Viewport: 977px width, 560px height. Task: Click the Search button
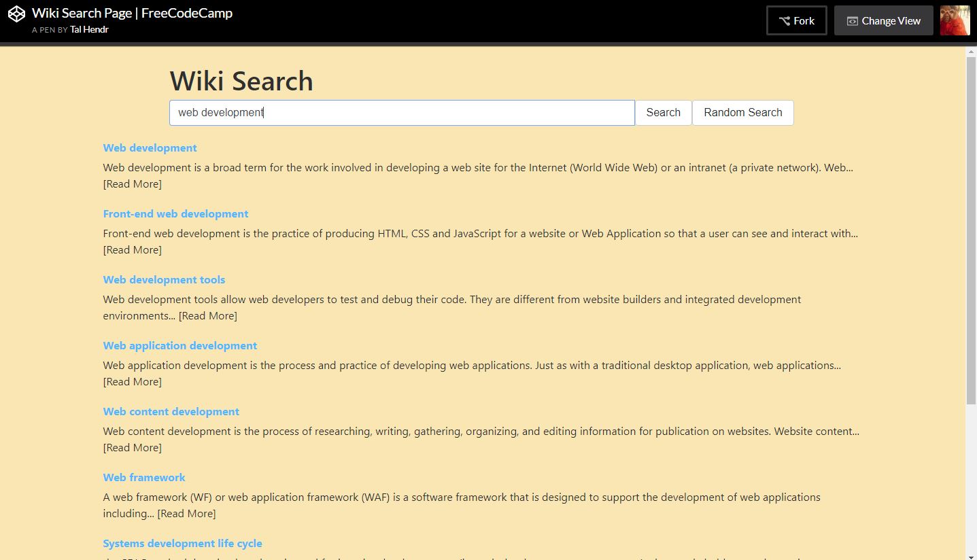tap(663, 113)
